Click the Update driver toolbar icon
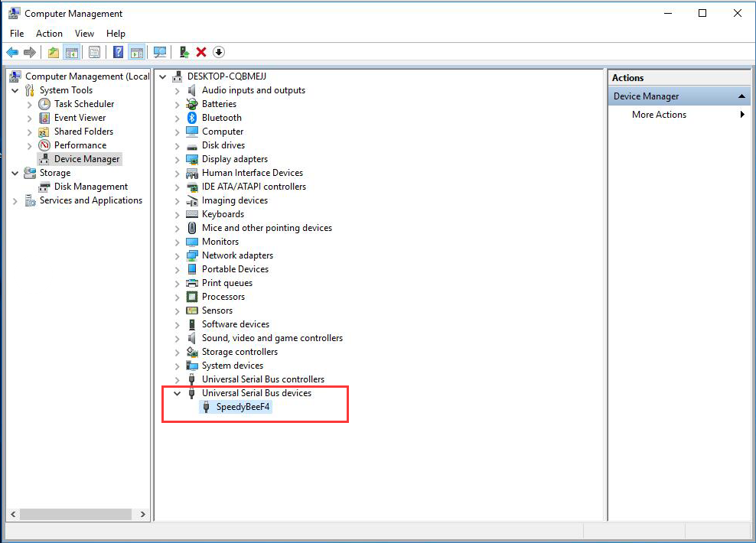Image resolution: width=756 pixels, height=543 pixels. click(184, 52)
